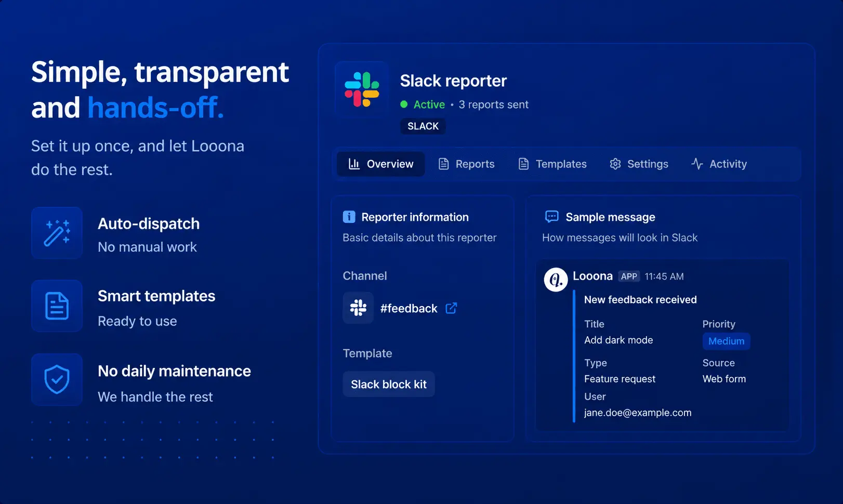
Task: Click the Medium priority badge
Action: (726, 341)
